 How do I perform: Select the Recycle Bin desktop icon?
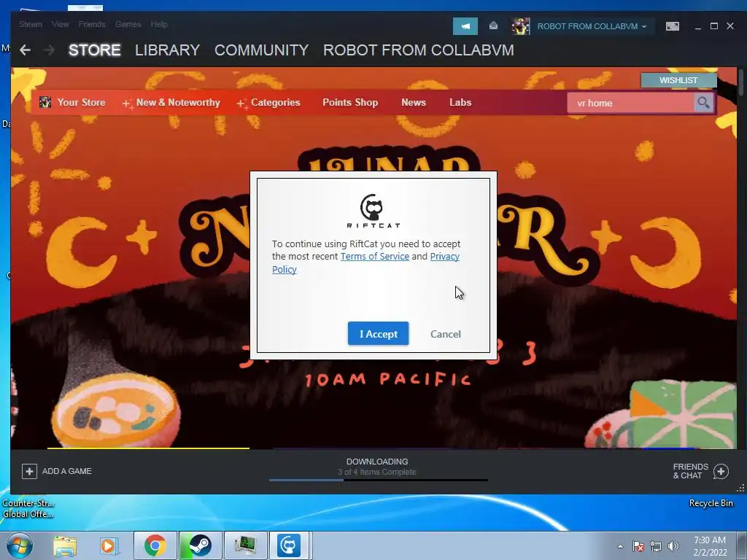coord(711,503)
